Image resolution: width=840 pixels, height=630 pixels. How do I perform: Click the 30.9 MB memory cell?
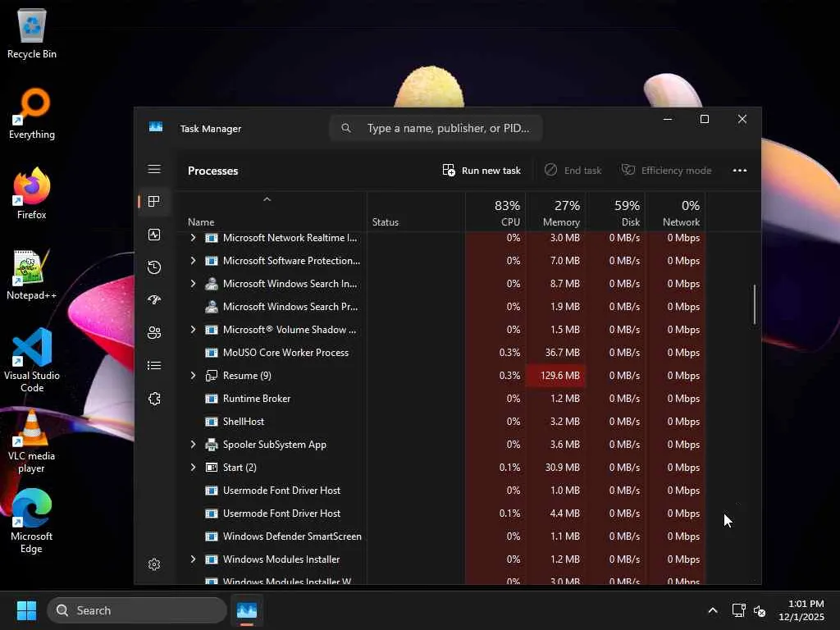coord(555,467)
